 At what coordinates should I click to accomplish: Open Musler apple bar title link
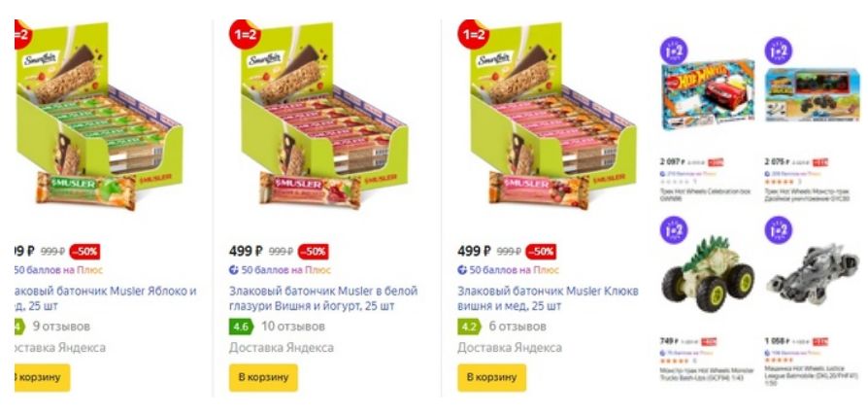point(105,298)
